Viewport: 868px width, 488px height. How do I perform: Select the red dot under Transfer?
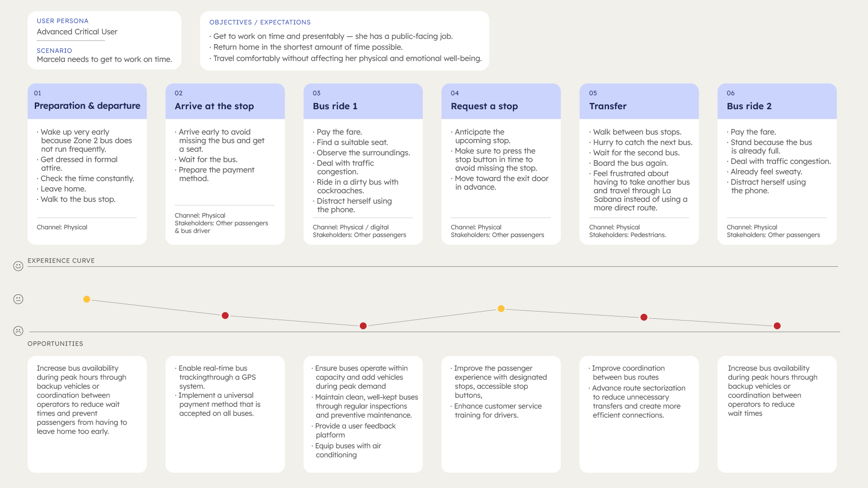tap(644, 317)
